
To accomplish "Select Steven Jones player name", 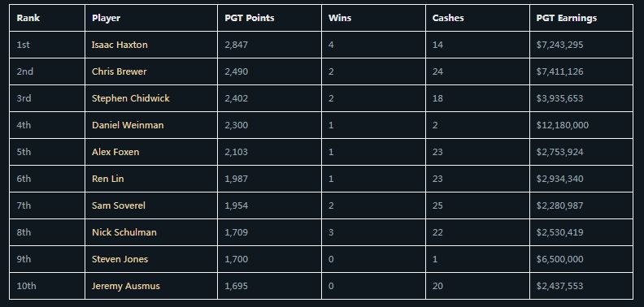I will [120, 259].
